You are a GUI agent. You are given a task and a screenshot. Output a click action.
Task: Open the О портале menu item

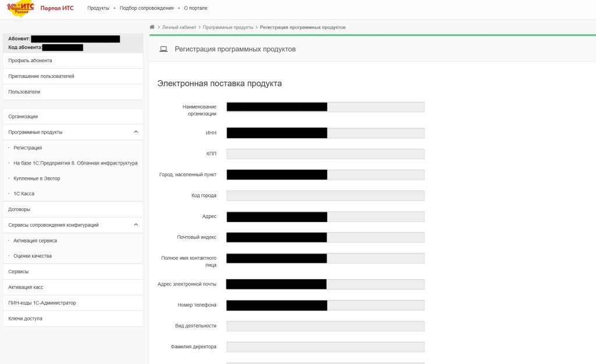[x=195, y=8]
